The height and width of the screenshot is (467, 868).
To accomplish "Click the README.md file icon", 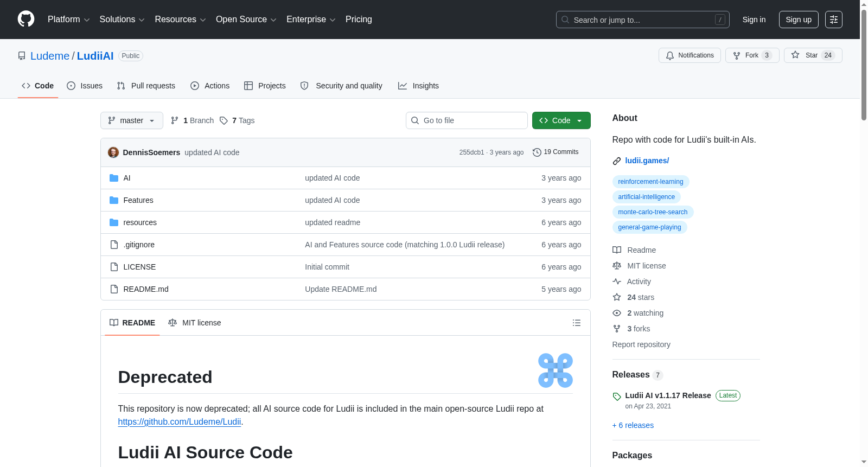I will pyautogui.click(x=114, y=289).
